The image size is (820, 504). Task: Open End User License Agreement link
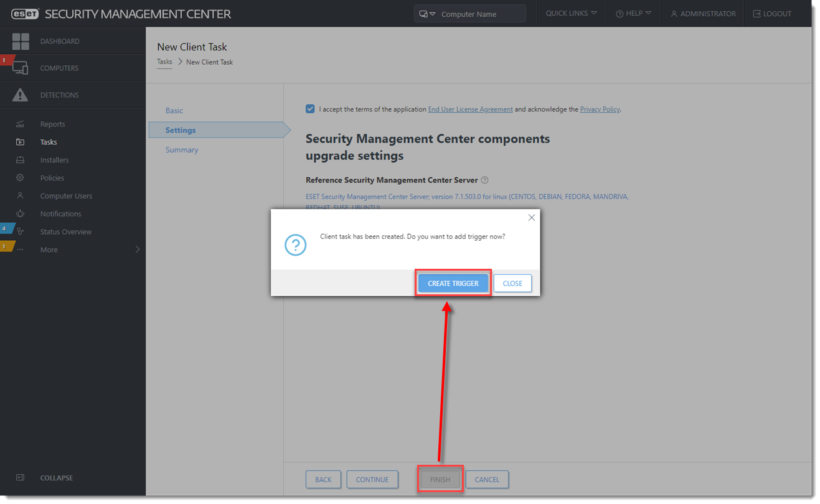(471, 110)
